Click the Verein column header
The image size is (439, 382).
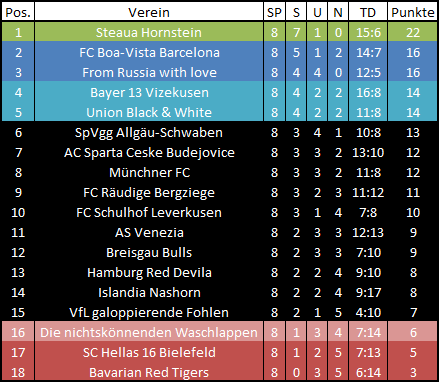point(149,12)
